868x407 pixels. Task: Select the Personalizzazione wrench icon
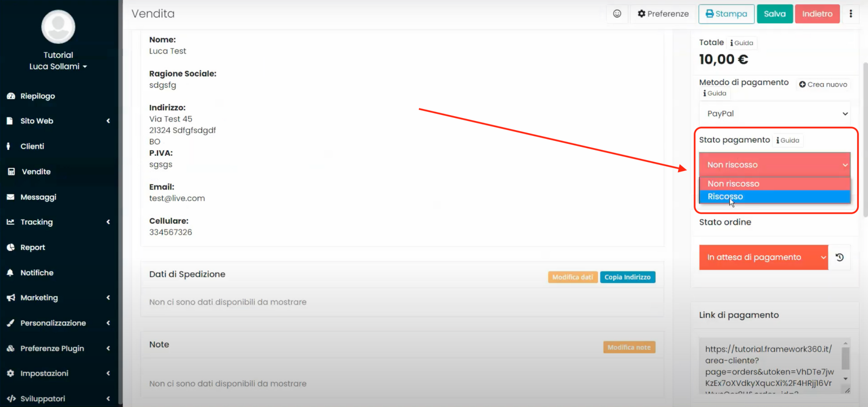click(11, 323)
